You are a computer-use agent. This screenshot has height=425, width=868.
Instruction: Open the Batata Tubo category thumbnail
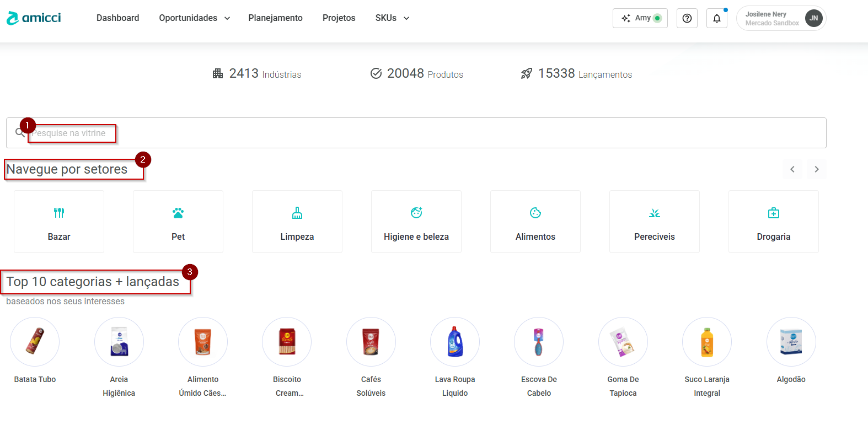[x=35, y=342]
